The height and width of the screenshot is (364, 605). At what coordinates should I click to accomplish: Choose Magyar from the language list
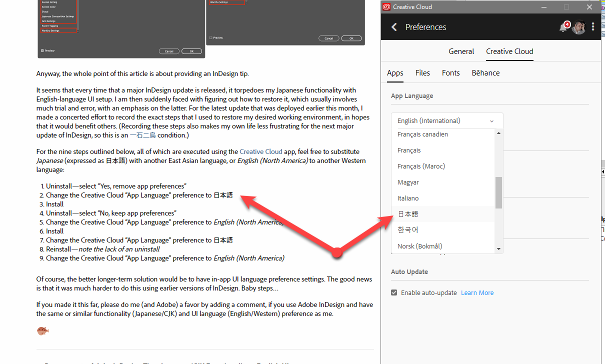click(443, 182)
